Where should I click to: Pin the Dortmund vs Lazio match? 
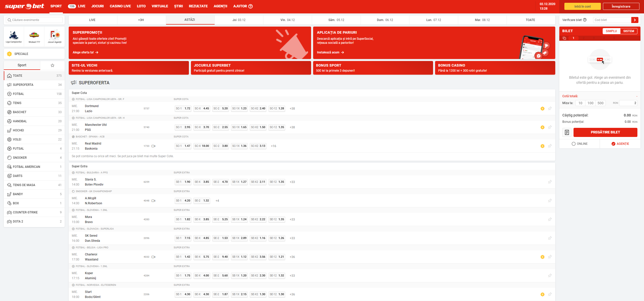coord(550,109)
